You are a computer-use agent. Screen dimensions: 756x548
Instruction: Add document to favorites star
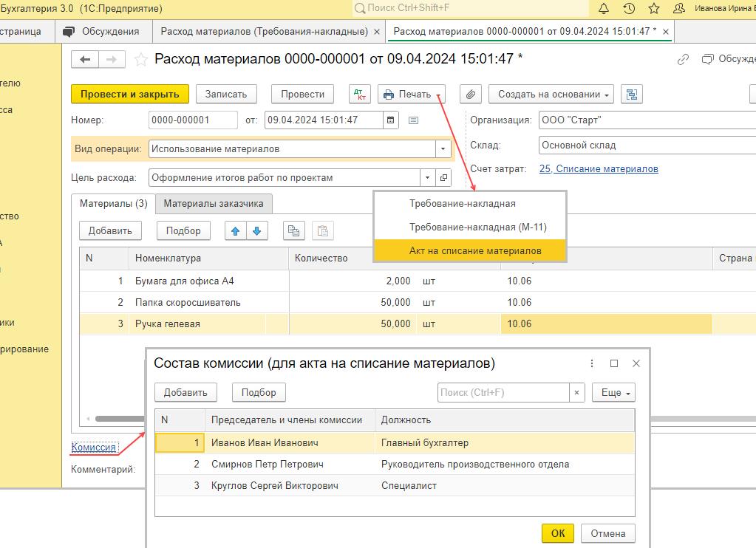pyautogui.click(x=141, y=60)
